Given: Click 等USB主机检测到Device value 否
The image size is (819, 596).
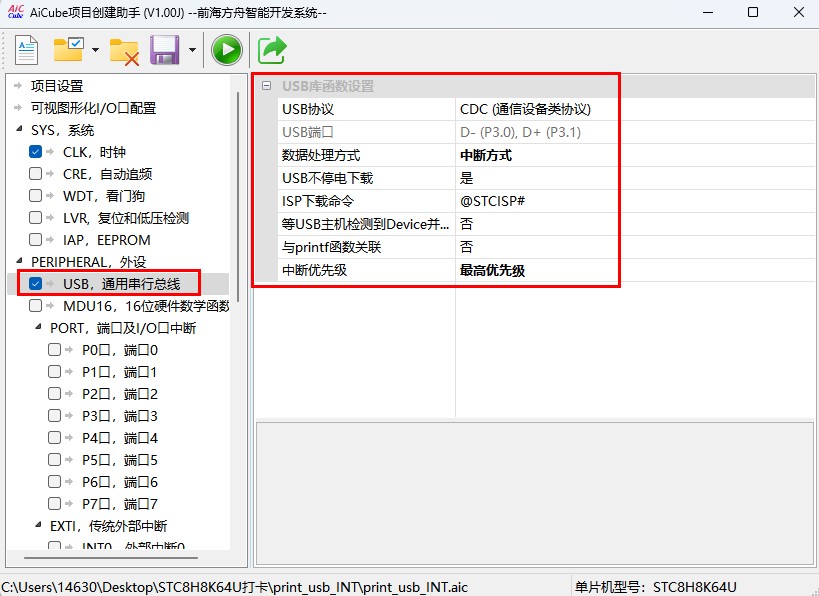Looking at the screenshot, I should 635,224.
